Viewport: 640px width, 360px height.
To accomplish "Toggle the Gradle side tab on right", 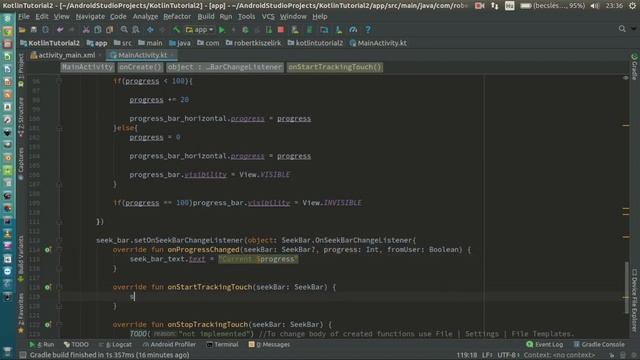I will coord(634,67).
